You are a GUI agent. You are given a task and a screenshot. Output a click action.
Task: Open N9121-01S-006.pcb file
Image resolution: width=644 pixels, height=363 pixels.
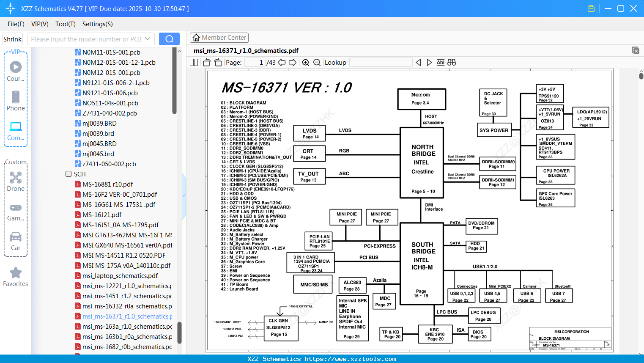[x=110, y=93]
